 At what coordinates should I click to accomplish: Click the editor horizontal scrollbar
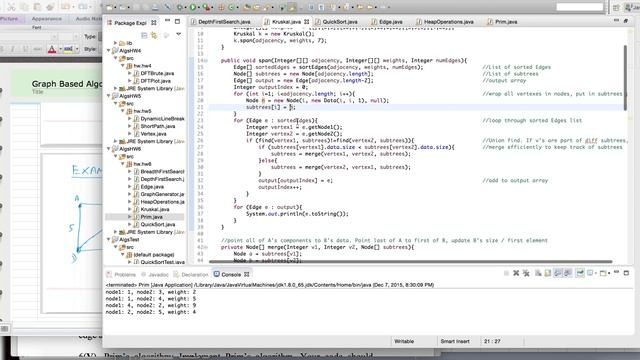click(x=410, y=262)
